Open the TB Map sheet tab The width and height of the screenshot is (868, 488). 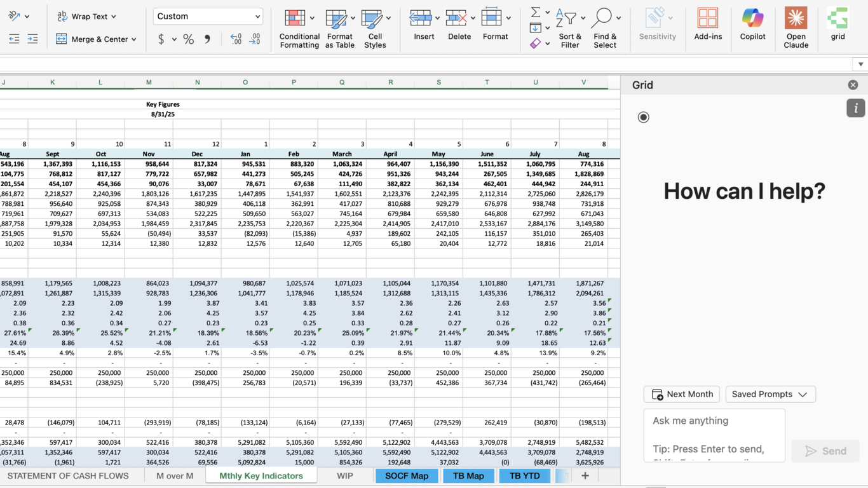tap(468, 475)
